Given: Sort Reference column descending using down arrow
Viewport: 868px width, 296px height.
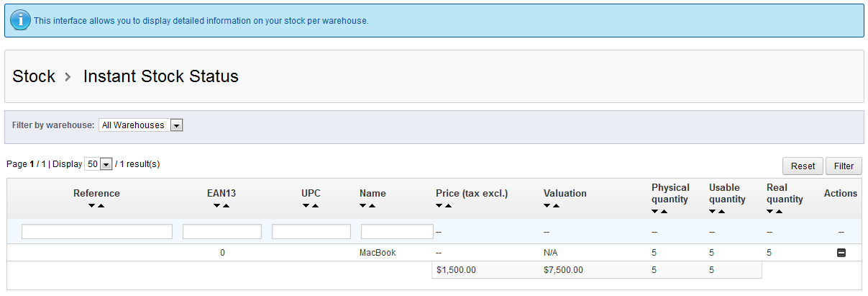Looking at the screenshot, I should [x=92, y=207].
